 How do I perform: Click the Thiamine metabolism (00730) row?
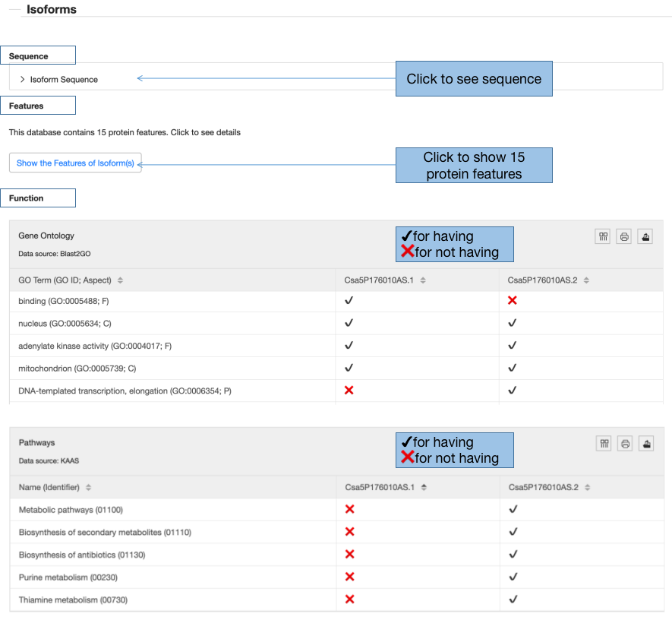coord(337,600)
